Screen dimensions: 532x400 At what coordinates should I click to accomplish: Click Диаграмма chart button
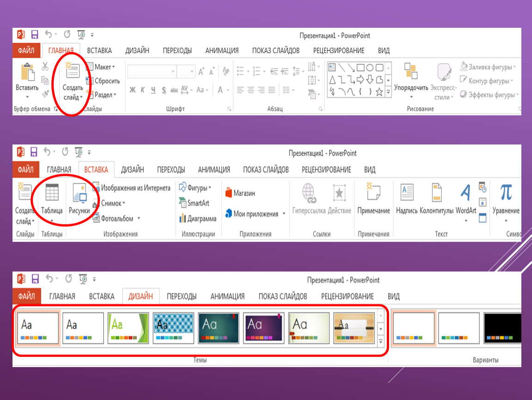[198, 219]
